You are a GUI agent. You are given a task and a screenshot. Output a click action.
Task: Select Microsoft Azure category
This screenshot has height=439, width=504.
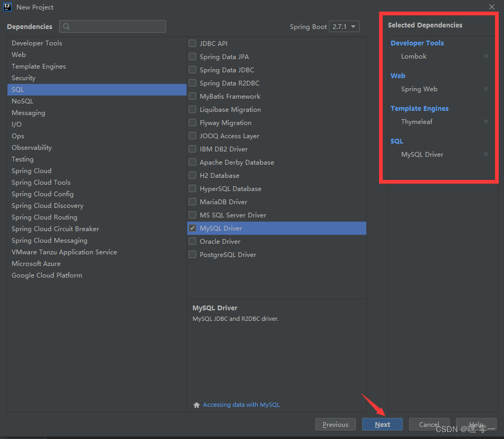point(97,263)
